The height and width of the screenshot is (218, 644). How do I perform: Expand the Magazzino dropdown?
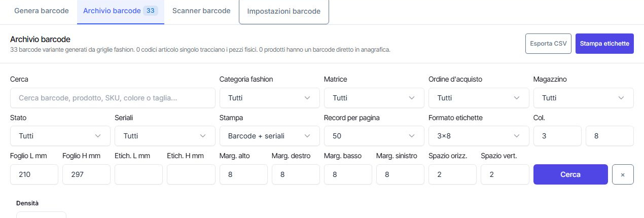point(584,98)
